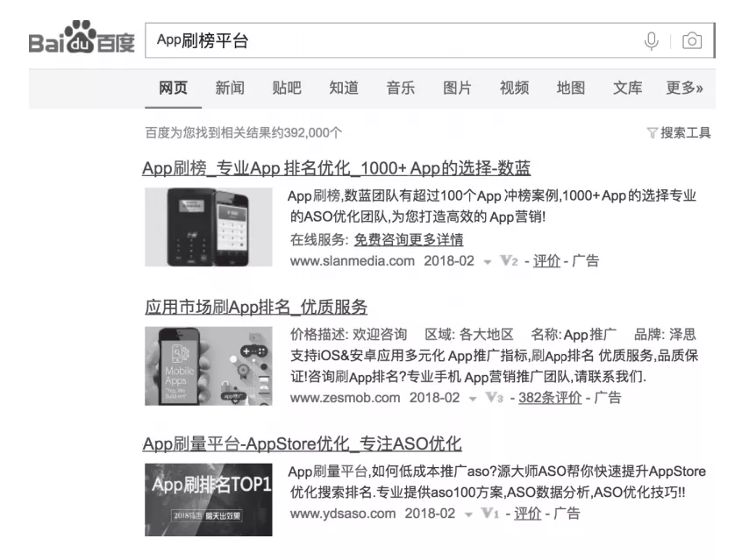Click the Mobile Apps thumbnail image
This screenshot has width=742, height=560.
click(208, 366)
